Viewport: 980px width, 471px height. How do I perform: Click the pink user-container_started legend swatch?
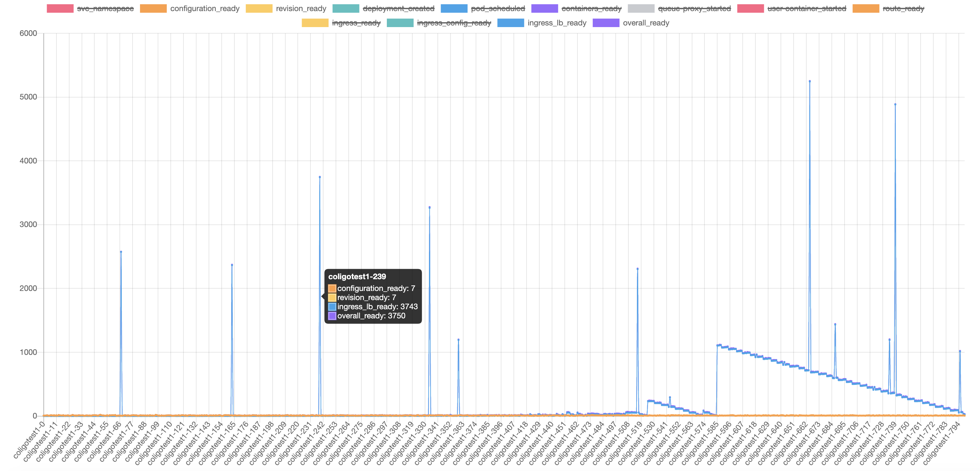tap(751, 8)
